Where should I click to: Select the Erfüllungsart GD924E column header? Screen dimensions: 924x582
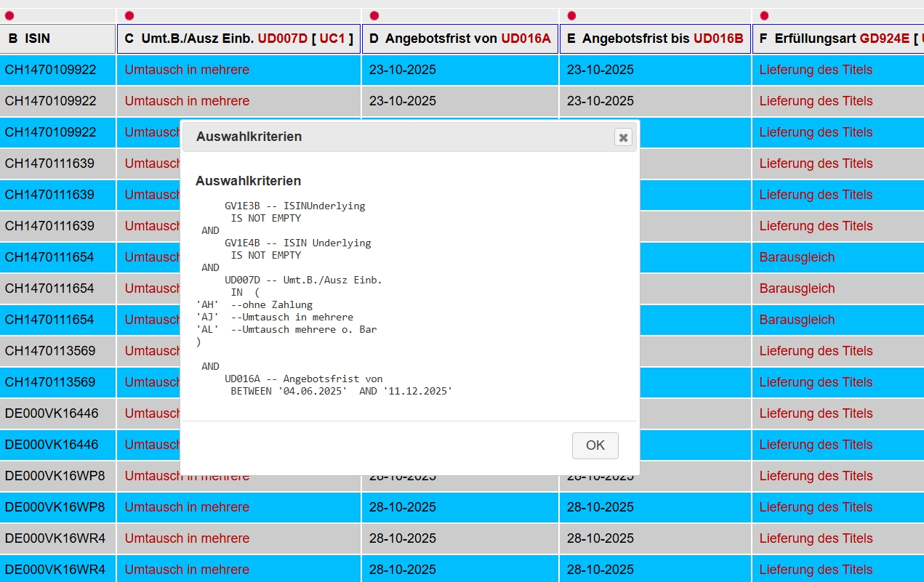point(837,39)
